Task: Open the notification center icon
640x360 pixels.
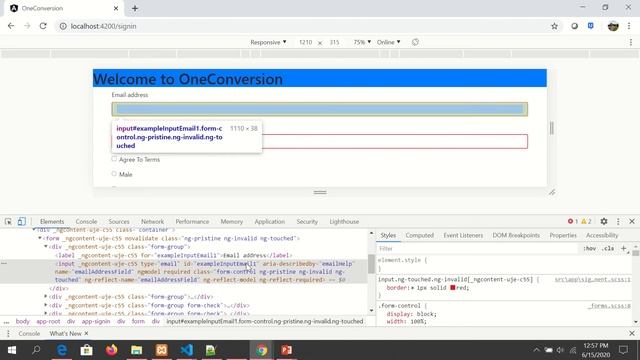Action: click(623, 350)
